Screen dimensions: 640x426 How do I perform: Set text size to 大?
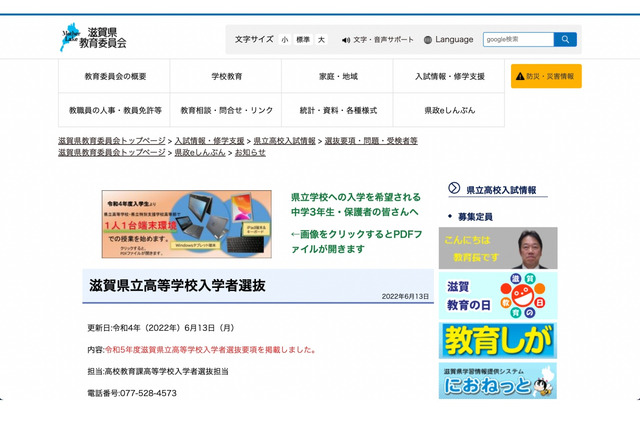(322, 40)
